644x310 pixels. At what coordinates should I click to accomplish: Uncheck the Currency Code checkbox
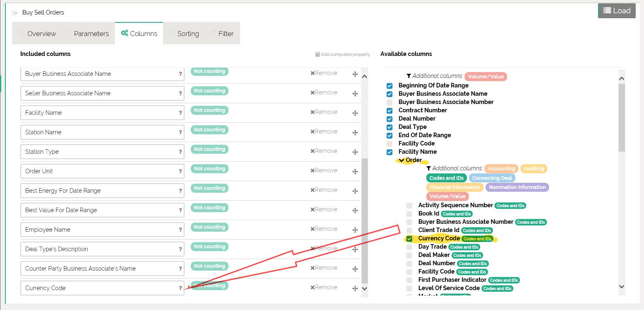[x=409, y=239]
